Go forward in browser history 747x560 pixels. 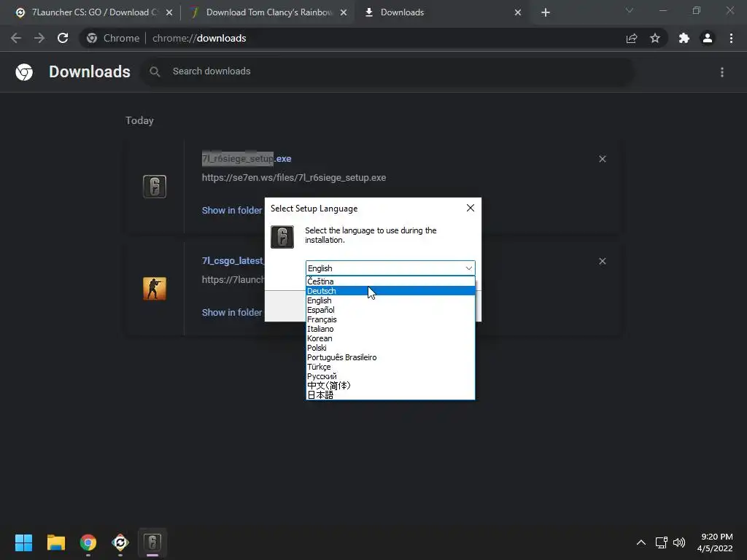[39, 38]
